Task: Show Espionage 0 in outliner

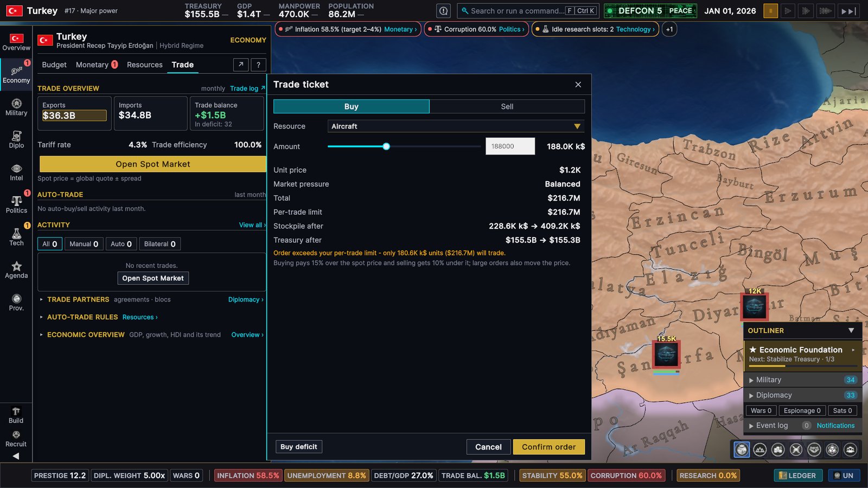Action: tap(802, 410)
